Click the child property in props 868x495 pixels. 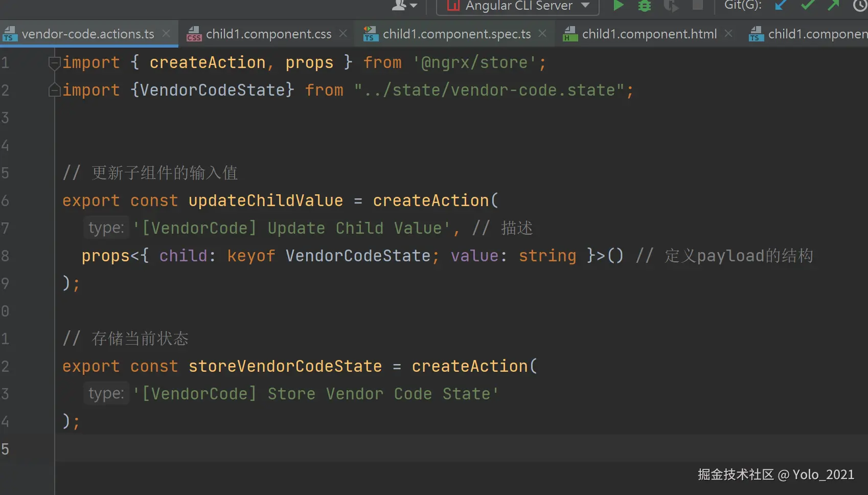click(184, 256)
